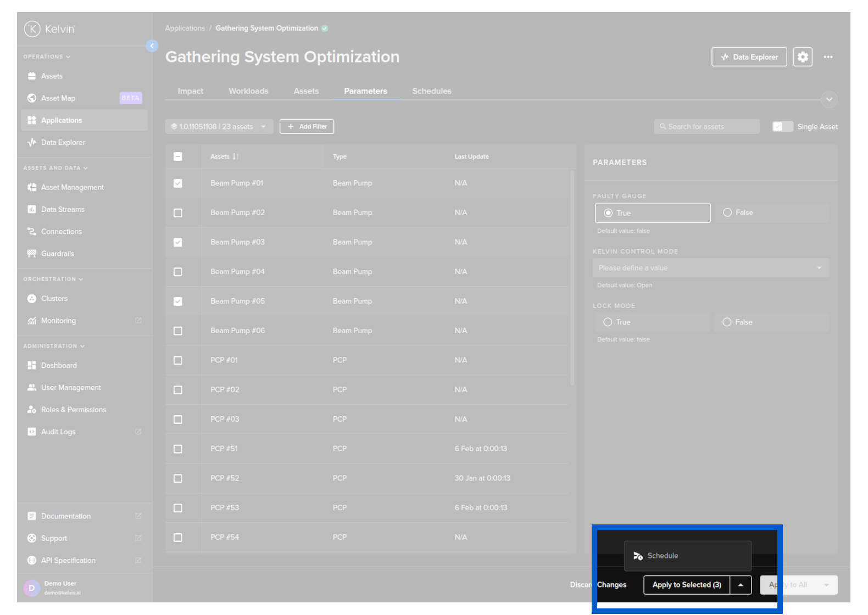Open Clusters in sidebar
Viewport: 868px width, 615px height.
[54, 299]
